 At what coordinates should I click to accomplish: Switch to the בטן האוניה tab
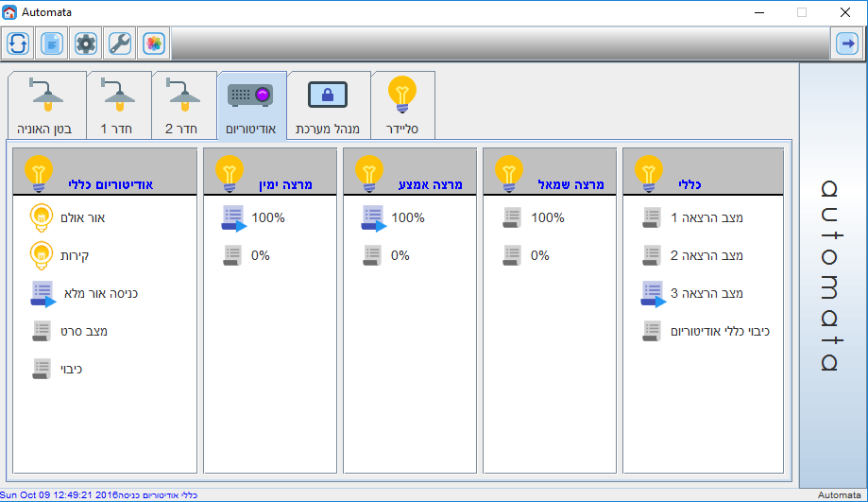click(x=45, y=106)
